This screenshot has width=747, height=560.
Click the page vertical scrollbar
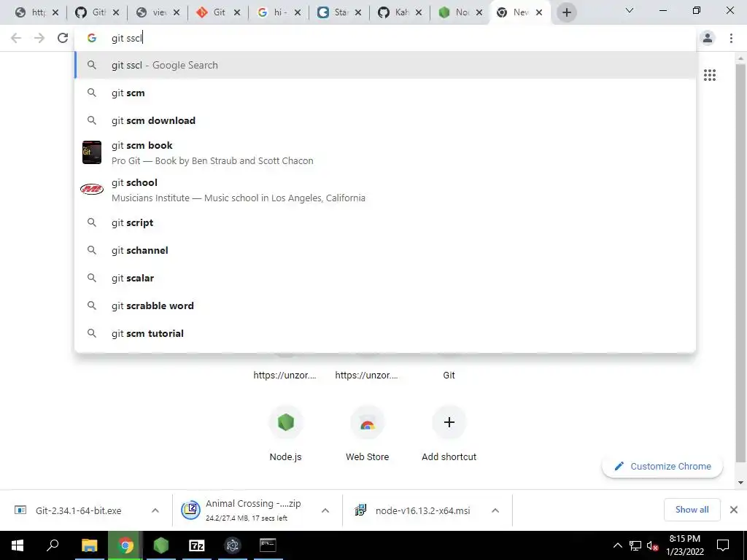pyautogui.click(x=740, y=262)
